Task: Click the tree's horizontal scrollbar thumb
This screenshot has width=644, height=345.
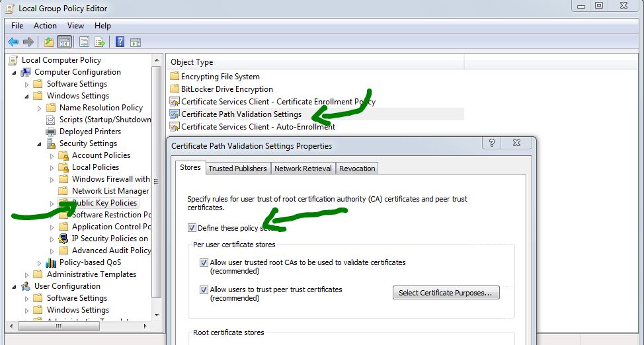Action: pyautogui.click(x=59, y=326)
